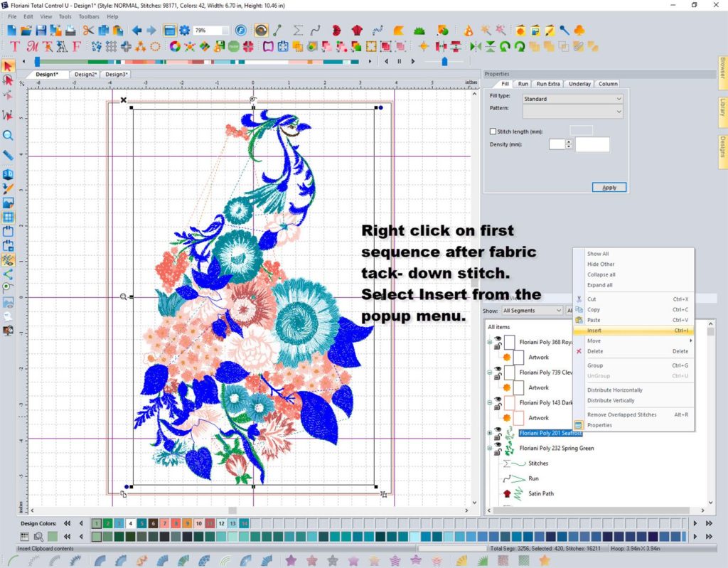Viewport: 728px width, 568px height.
Task: Click the scissors Cut icon in top toolbar
Action: (x=88, y=31)
